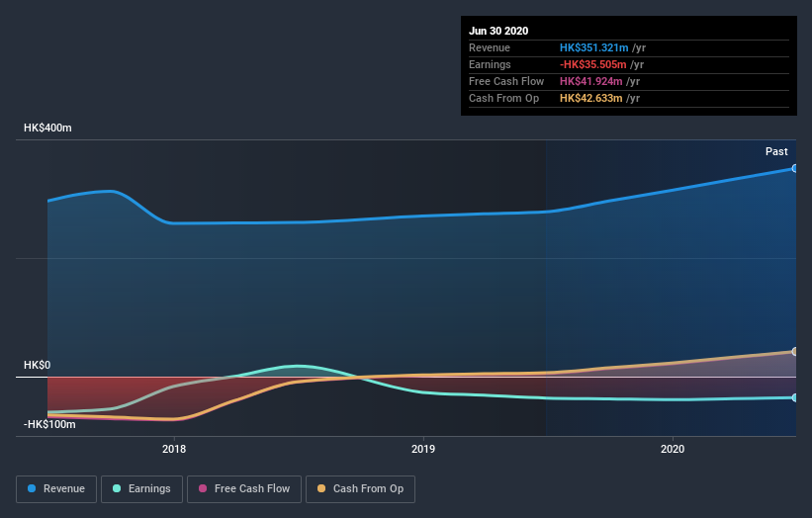Click the Cash From Op tooltip label
Viewport: 812px width, 518px height.
tap(503, 98)
